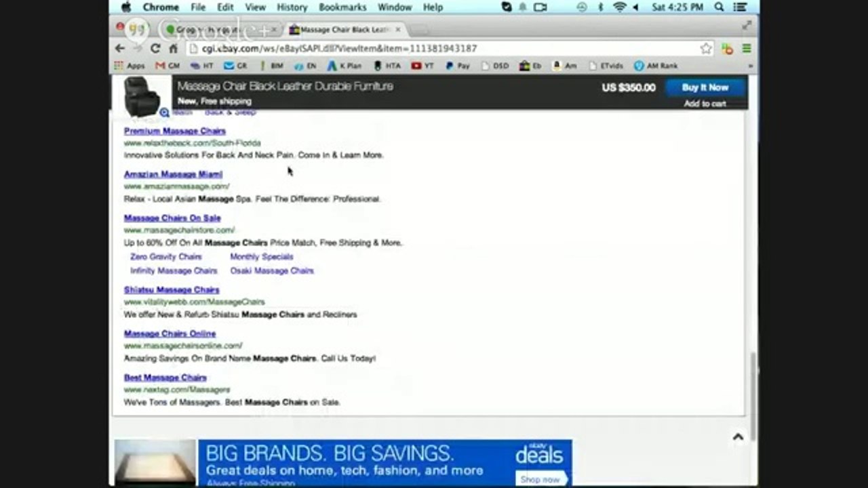The height and width of the screenshot is (488, 868).
Task: Close the Massage Chair Black Leather tab
Action: point(398,30)
